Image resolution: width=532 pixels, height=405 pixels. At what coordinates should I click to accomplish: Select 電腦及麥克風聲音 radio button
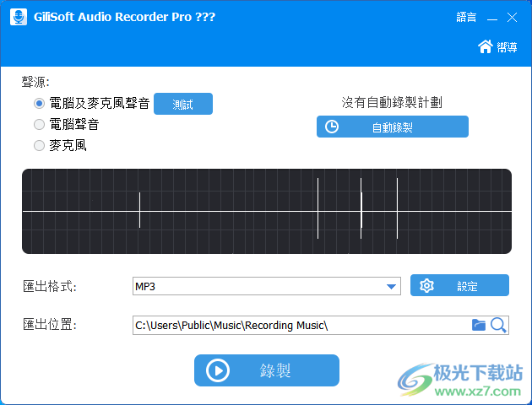pyautogui.click(x=40, y=104)
